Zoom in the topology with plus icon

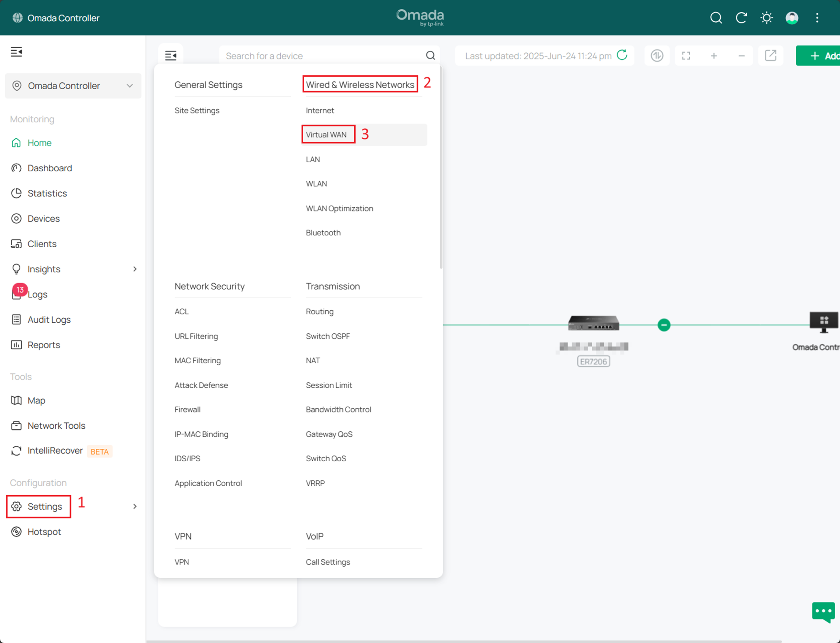pos(714,56)
